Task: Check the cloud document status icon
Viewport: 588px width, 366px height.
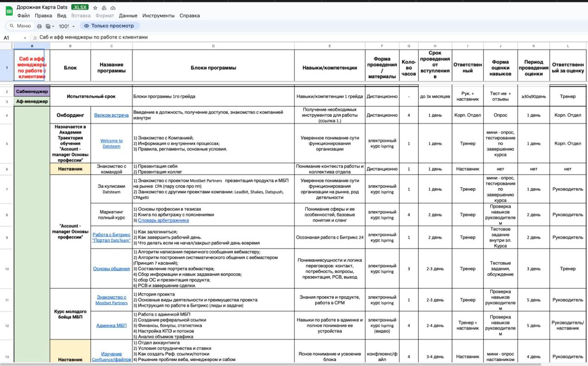Action: pyautogui.click(x=113, y=8)
